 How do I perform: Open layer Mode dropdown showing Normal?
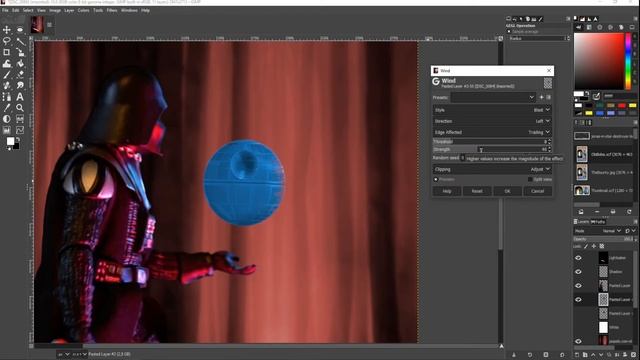(x=598, y=231)
